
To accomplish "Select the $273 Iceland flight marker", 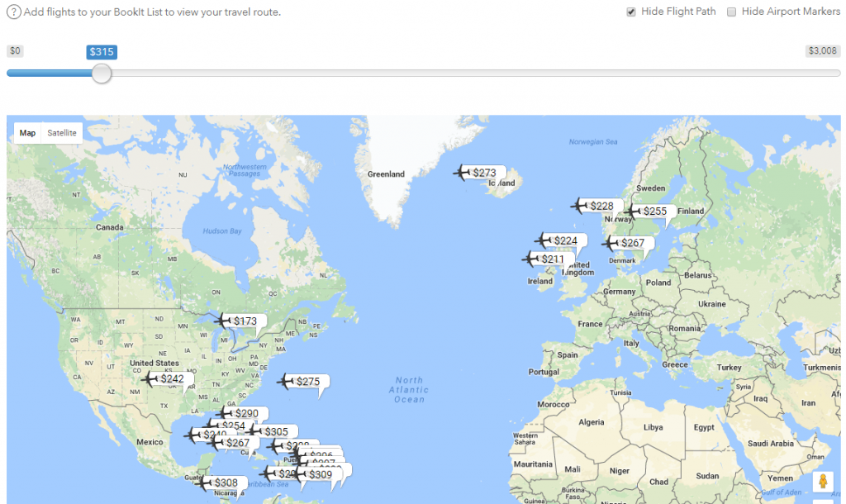I will (x=480, y=173).
